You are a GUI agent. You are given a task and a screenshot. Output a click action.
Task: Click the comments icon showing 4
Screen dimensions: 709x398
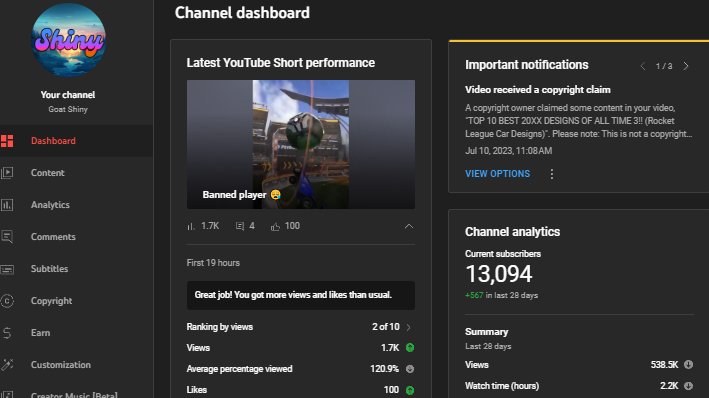pyautogui.click(x=240, y=227)
